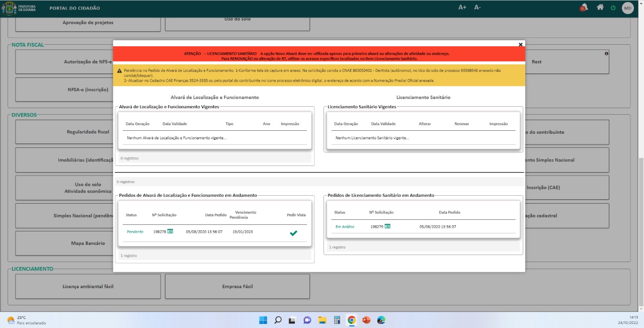
Task: Click the Prefeitura de Goiânia logo
Action: click(19, 8)
